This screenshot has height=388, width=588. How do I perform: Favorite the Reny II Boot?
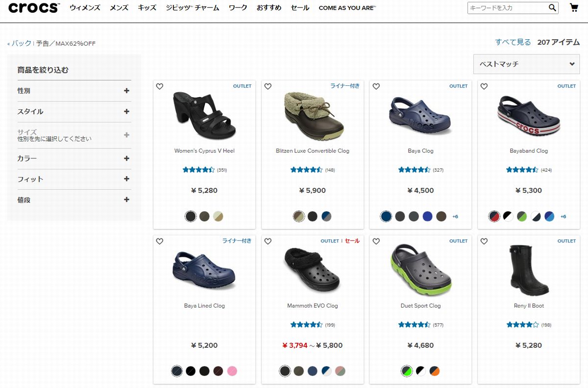pyautogui.click(x=484, y=241)
